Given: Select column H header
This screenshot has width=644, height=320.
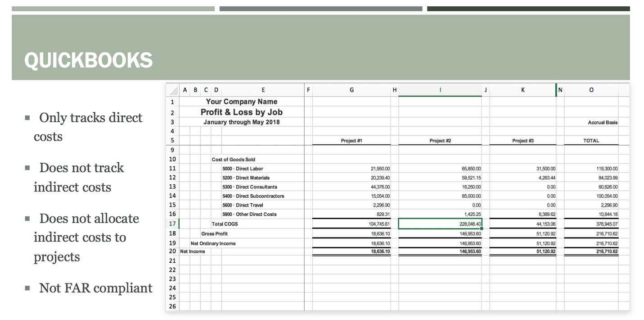Looking at the screenshot, I should coord(395,90).
